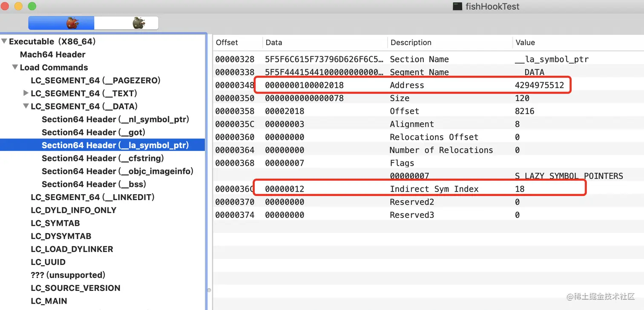Click the Value column header
Viewport: 644px width, 310px height.
pos(525,43)
